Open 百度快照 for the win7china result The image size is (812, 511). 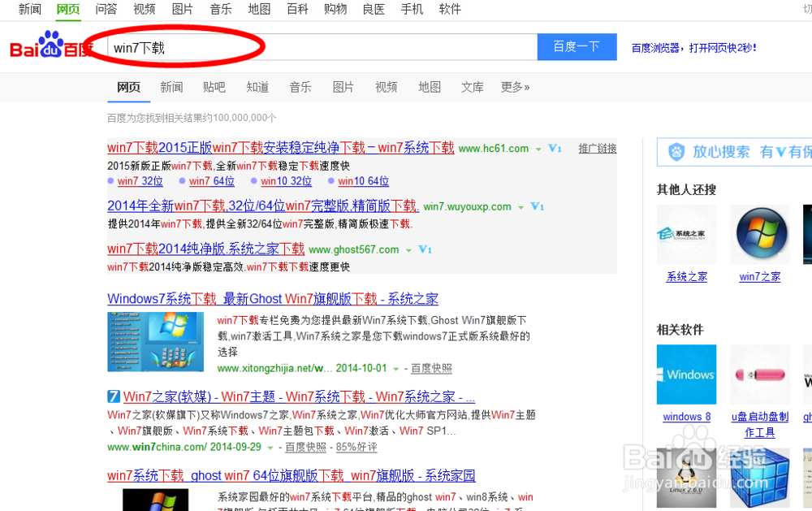click(x=305, y=447)
